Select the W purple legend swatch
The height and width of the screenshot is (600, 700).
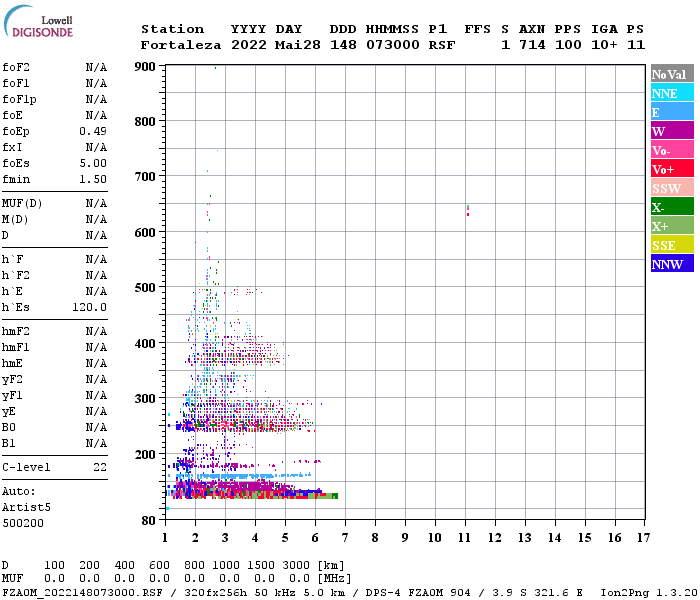pos(672,131)
